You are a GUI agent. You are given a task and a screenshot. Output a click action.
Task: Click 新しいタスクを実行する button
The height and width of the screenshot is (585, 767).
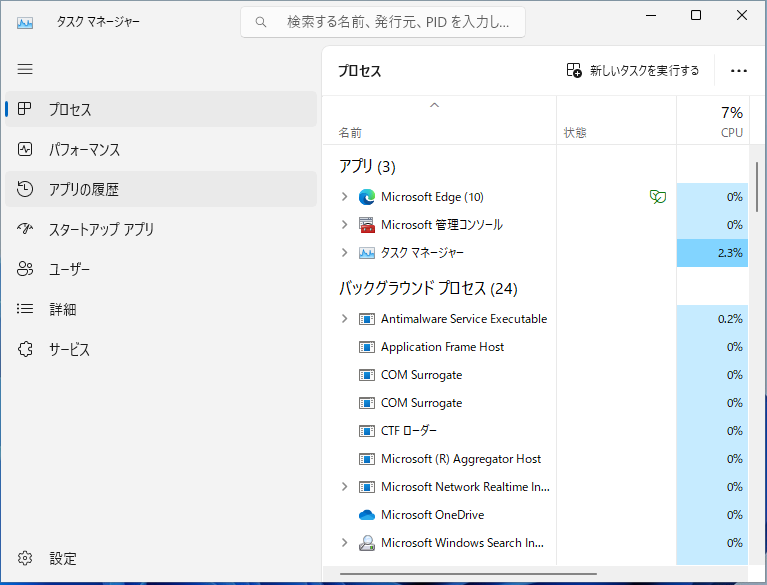point(633,70)
